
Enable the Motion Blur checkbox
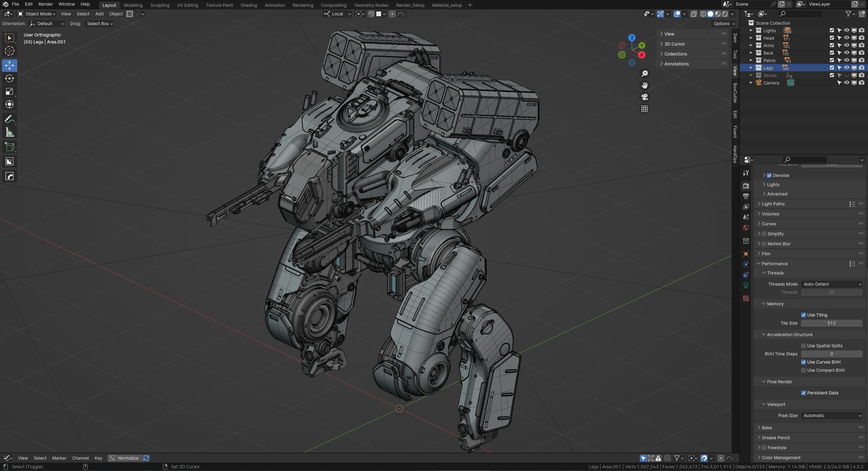pyautogui.click(x=764, y=244)
